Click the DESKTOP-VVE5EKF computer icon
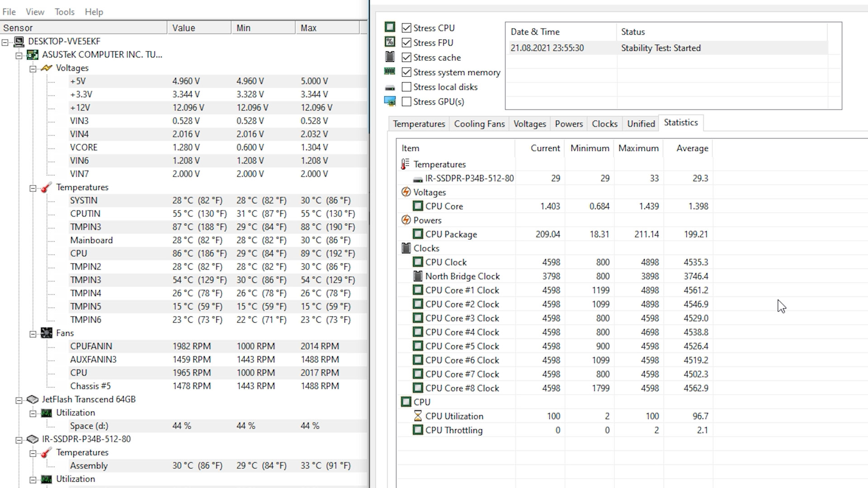This screenshot has height=488, width=868. pos(19,42)
